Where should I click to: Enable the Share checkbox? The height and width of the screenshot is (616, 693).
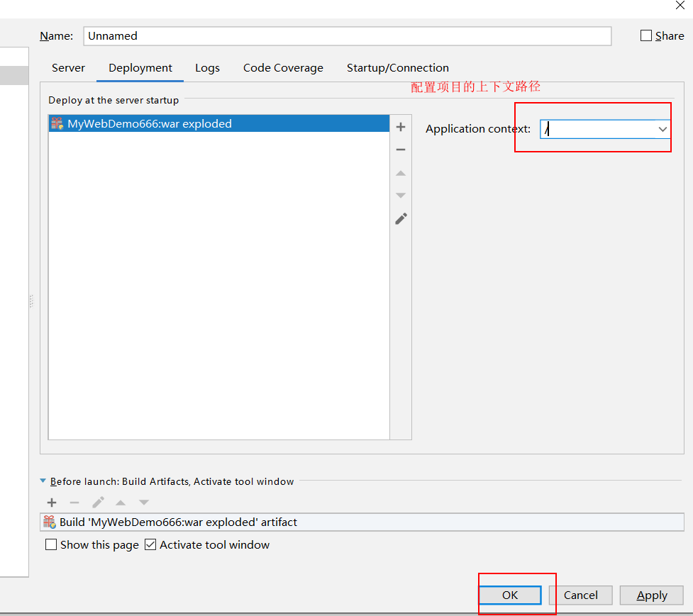(645, 35)
